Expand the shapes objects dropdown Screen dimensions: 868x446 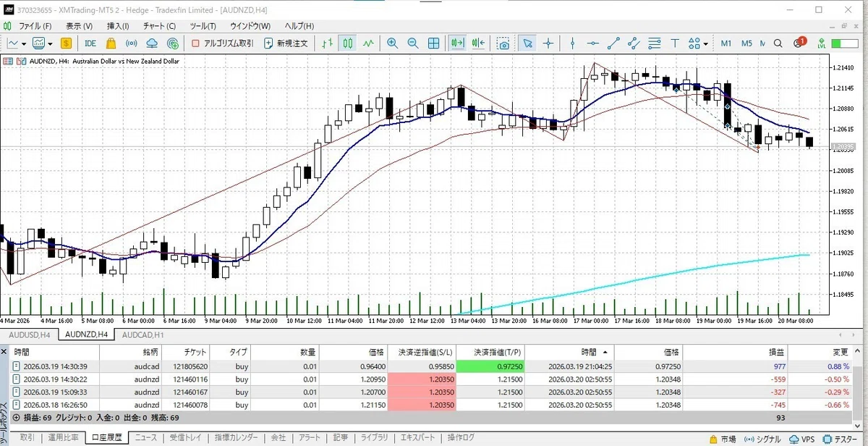click(706, 43)
